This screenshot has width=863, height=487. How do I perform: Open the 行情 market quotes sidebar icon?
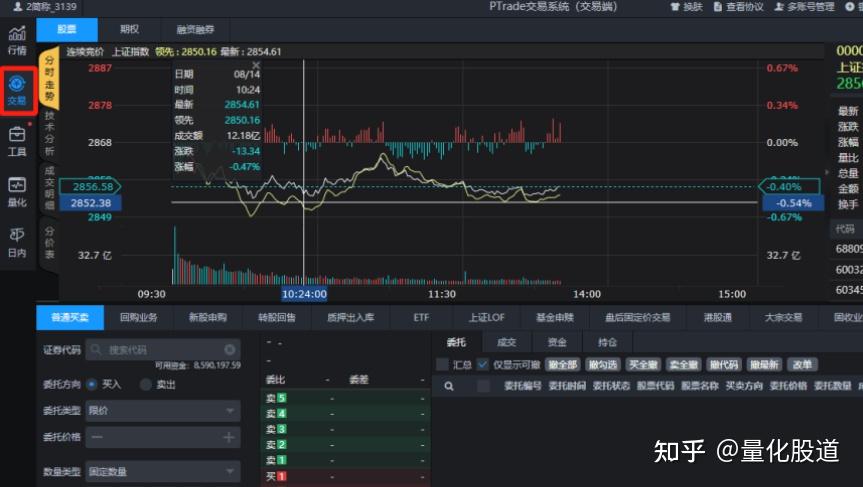17,41
